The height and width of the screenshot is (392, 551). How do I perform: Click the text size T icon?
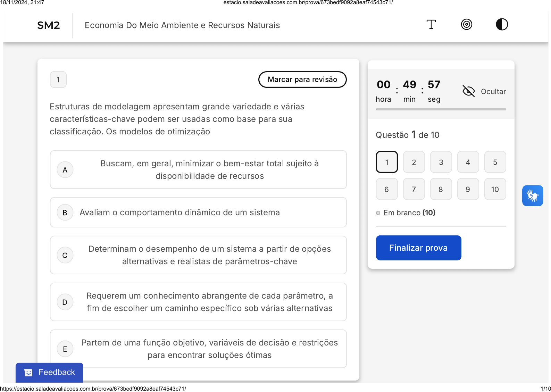pos(431,25)
